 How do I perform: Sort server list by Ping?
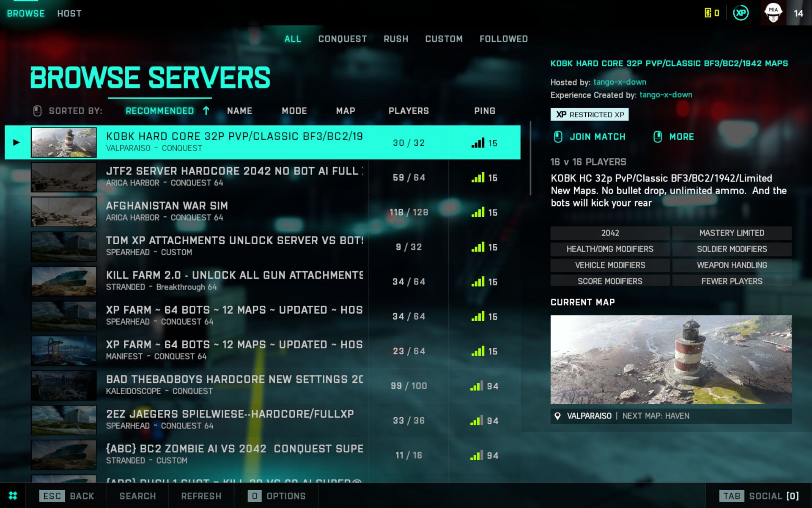484,111
